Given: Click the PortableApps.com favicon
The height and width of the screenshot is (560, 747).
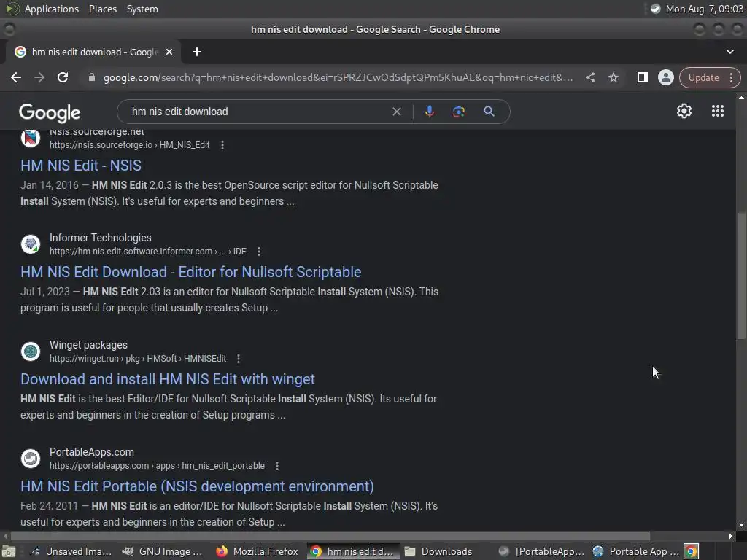Looking at the screenshot, I should [x=31, y=459].
